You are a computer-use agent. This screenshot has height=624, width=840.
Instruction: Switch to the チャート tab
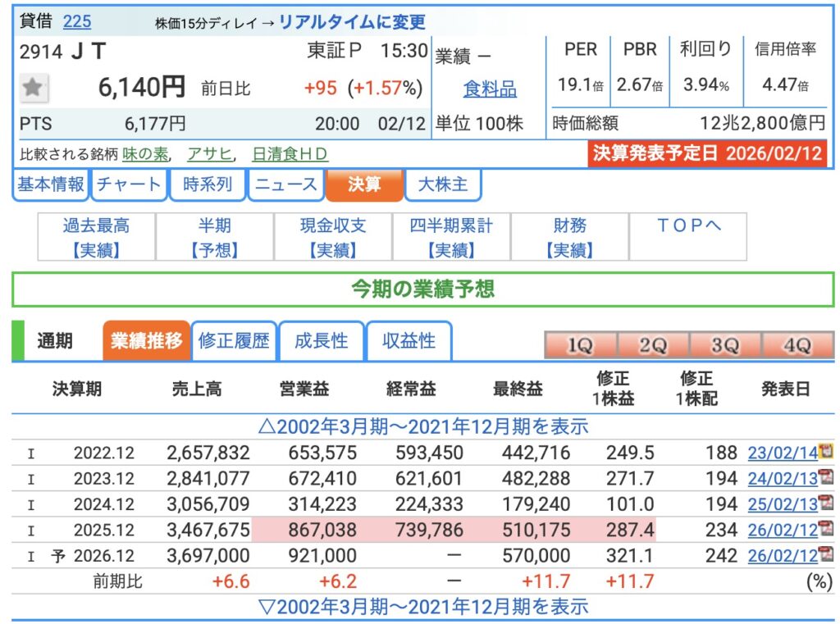click(x=129, y=184)
